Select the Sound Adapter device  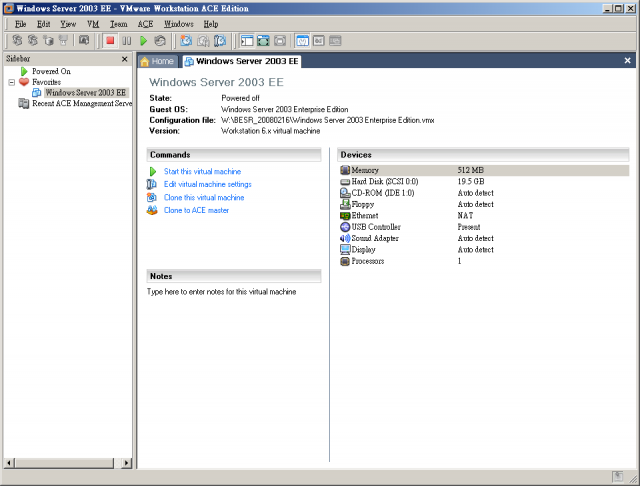click(483, 238)
